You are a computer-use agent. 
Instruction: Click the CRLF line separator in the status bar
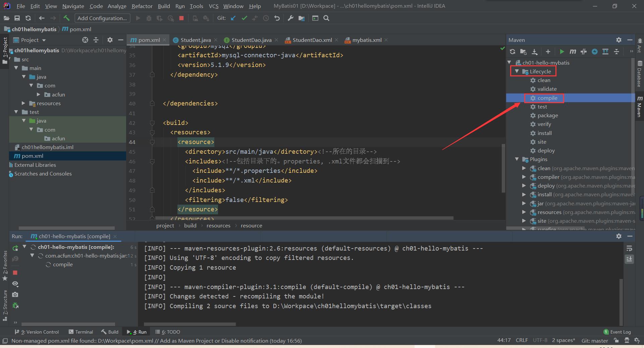[522, 340]
